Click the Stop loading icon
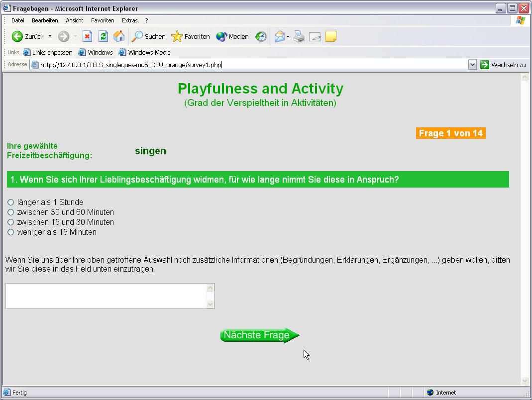 point(87,36)
